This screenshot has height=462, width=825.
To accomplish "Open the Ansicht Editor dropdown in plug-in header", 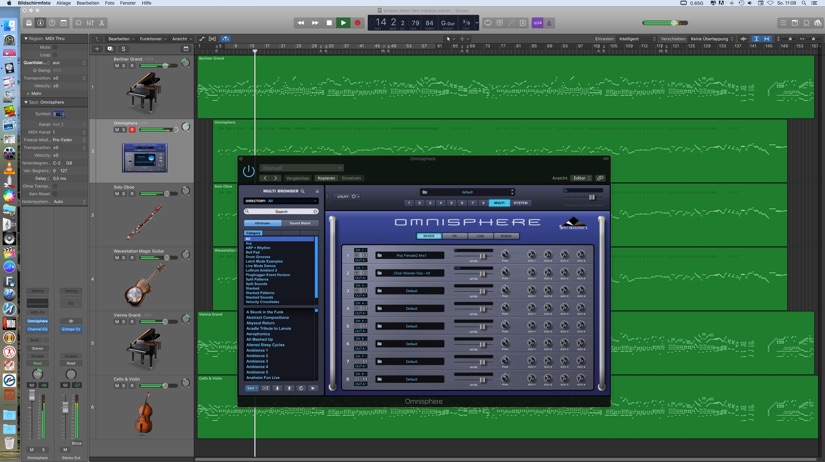I will [x=581, y=178].
